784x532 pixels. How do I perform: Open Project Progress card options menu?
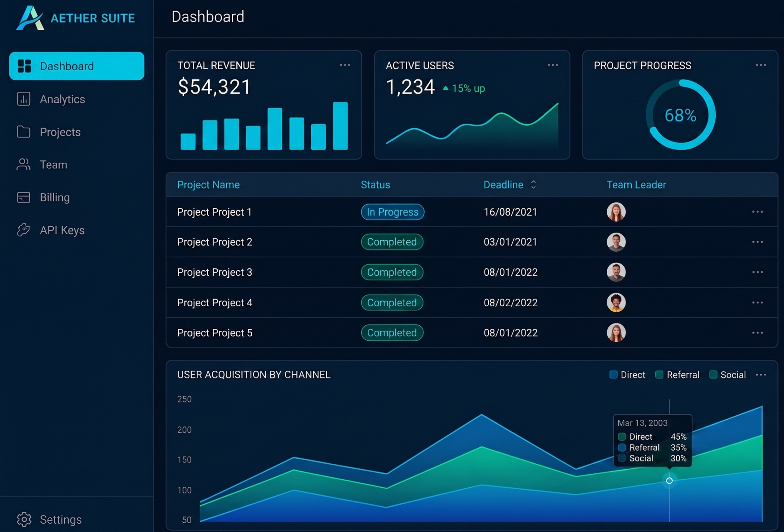point(761,65)
